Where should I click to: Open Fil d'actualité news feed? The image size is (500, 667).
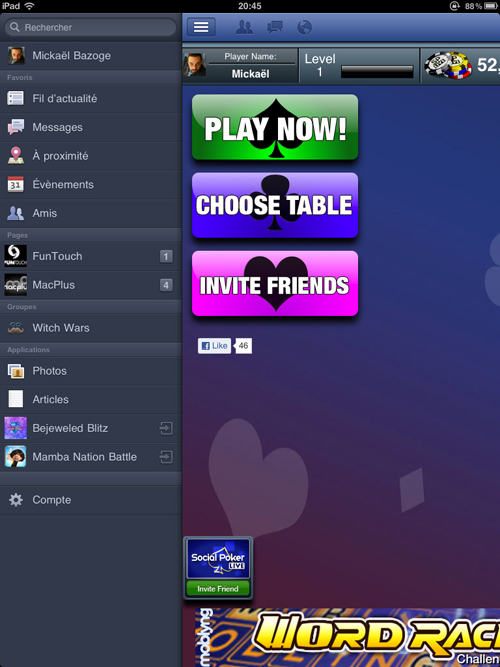91,99
